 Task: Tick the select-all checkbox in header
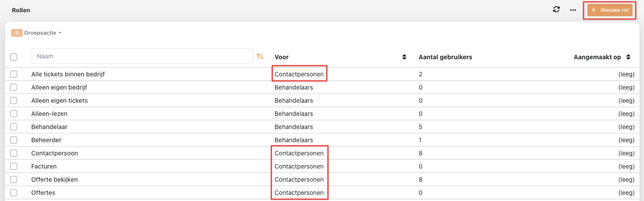coord(14,57)
